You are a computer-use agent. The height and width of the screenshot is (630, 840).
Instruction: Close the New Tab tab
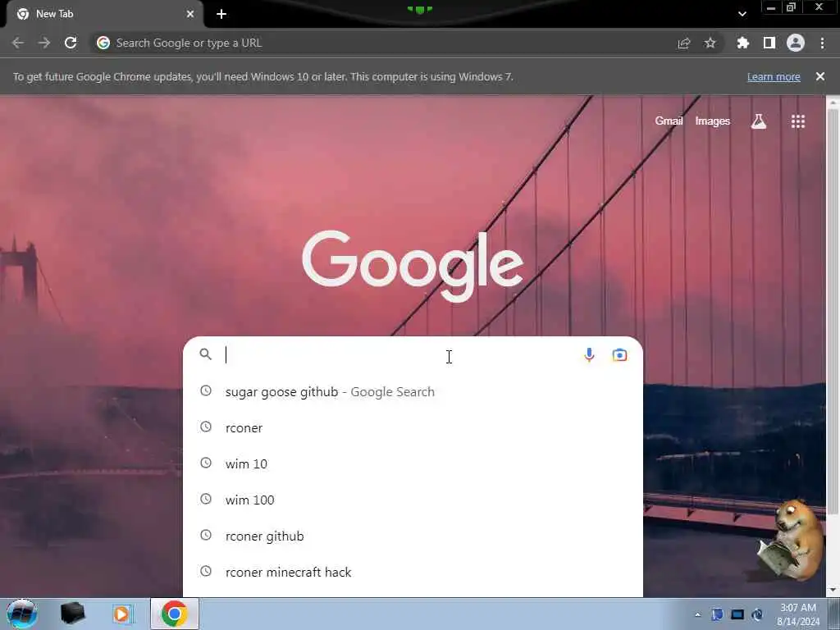click(x=190, y=14)
